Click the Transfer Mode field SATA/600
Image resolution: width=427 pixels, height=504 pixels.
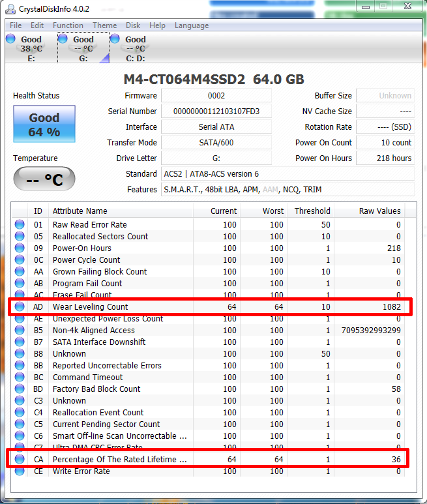216,142
